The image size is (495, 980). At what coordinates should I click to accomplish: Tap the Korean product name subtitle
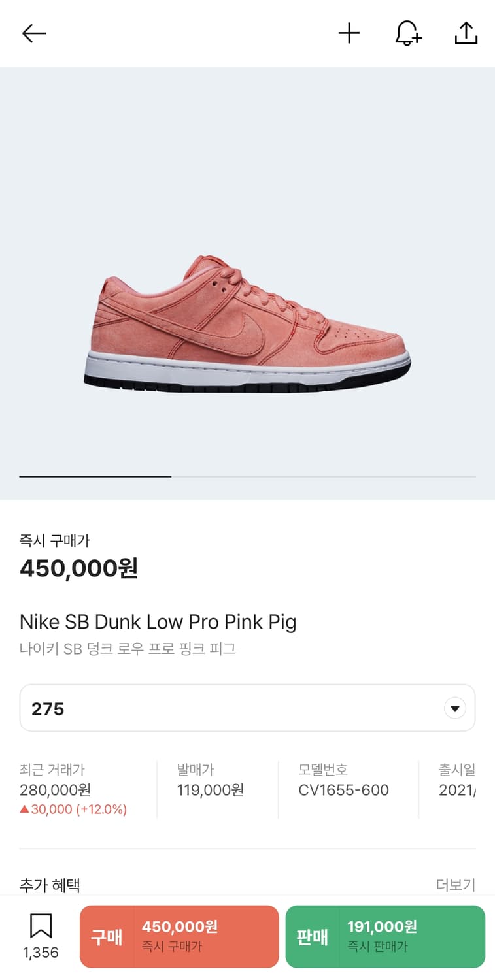pyautogui.click(x=128, y=649)
